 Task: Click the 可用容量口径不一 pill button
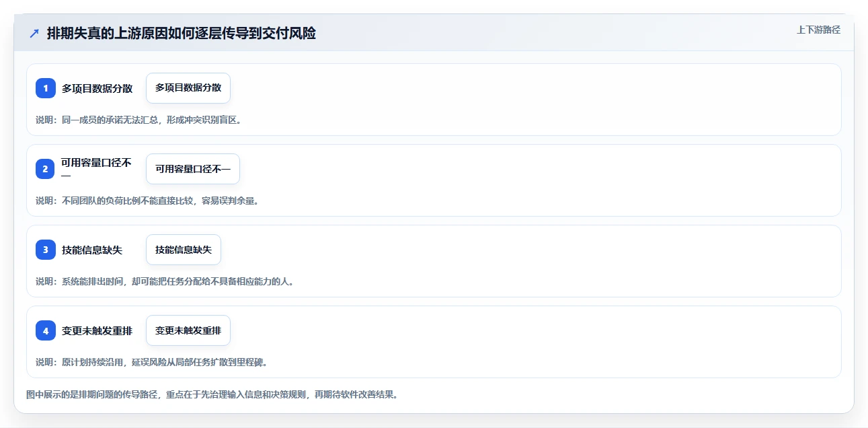193,169
